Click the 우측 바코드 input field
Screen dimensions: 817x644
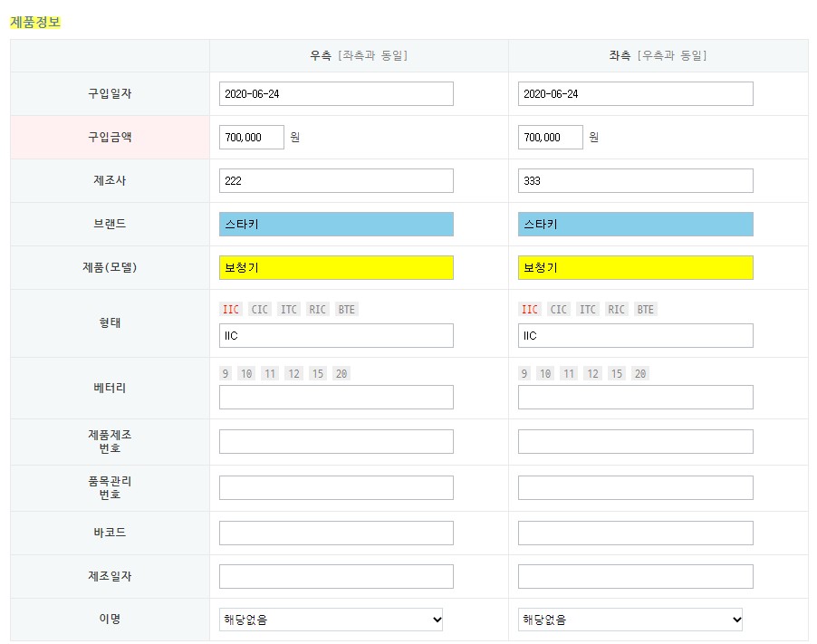tap(336, 533)
